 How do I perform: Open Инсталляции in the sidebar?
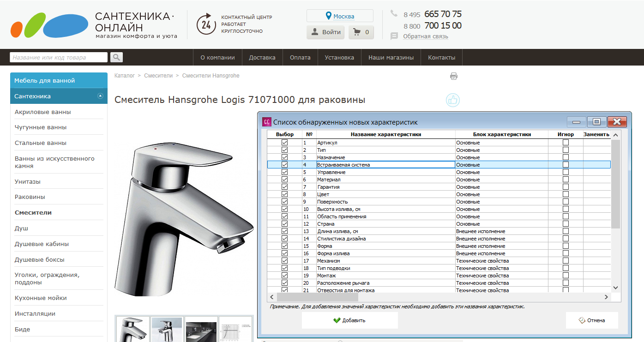point(35,313)
